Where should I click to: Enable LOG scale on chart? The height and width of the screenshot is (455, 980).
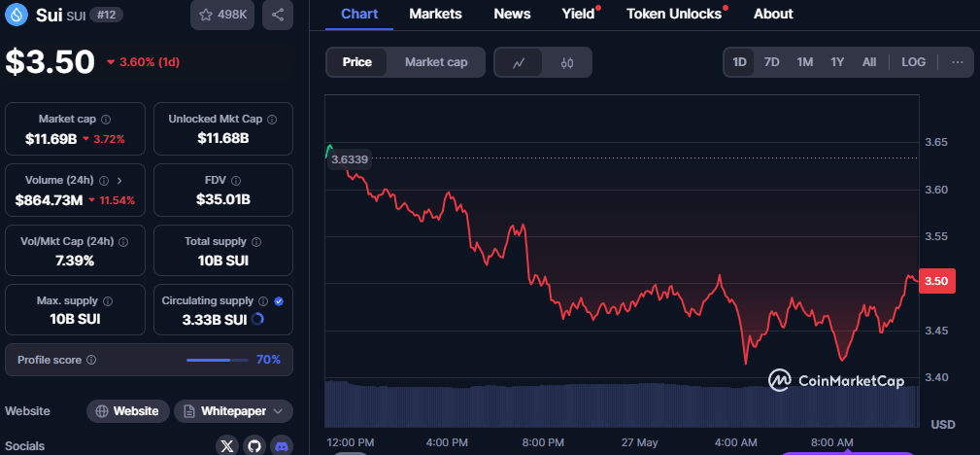click(x=913, y=62)
